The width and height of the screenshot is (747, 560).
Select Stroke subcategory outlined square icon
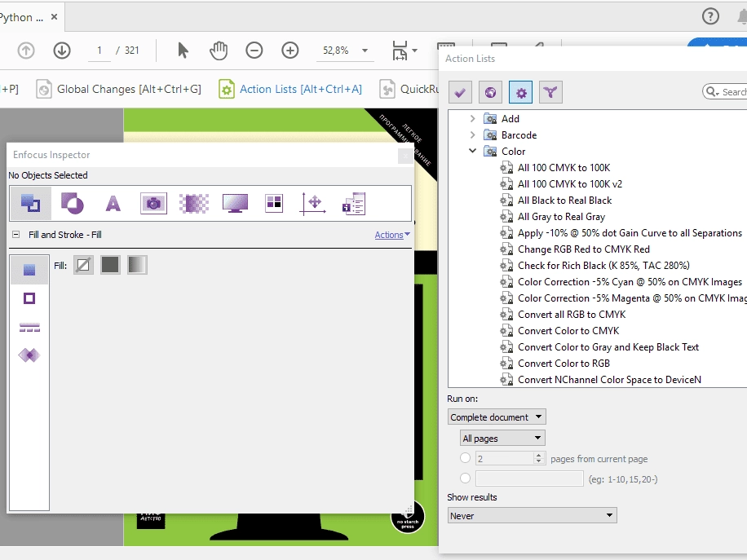click(29, 298)
